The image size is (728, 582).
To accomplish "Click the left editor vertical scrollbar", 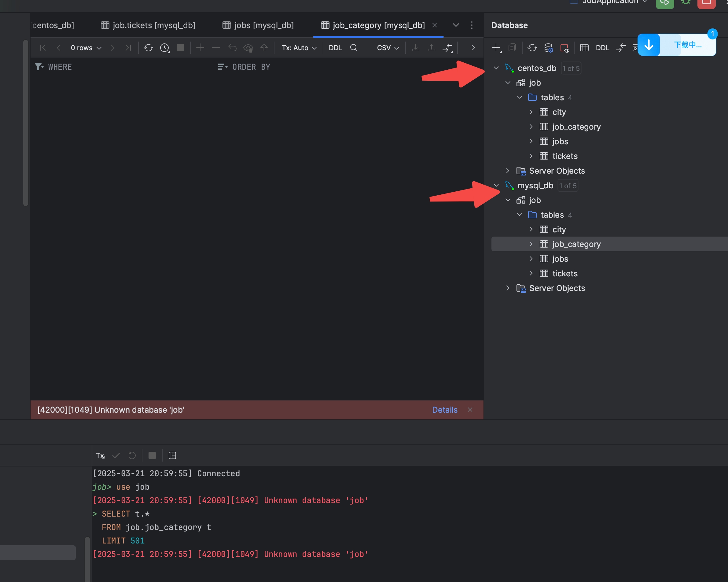I will coord(25,123).
